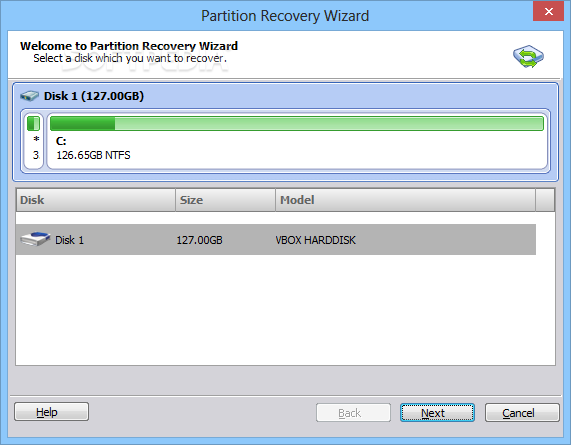Cancel the Partition Recovery Wizard

pos(522,413)
